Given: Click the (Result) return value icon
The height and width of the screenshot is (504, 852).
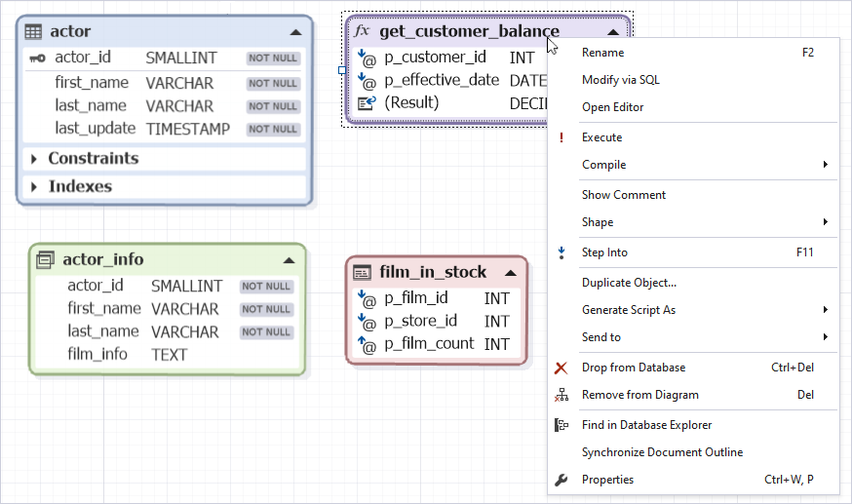Looking at the screenshot, I should pyautogui.click(x=367, y=102).
